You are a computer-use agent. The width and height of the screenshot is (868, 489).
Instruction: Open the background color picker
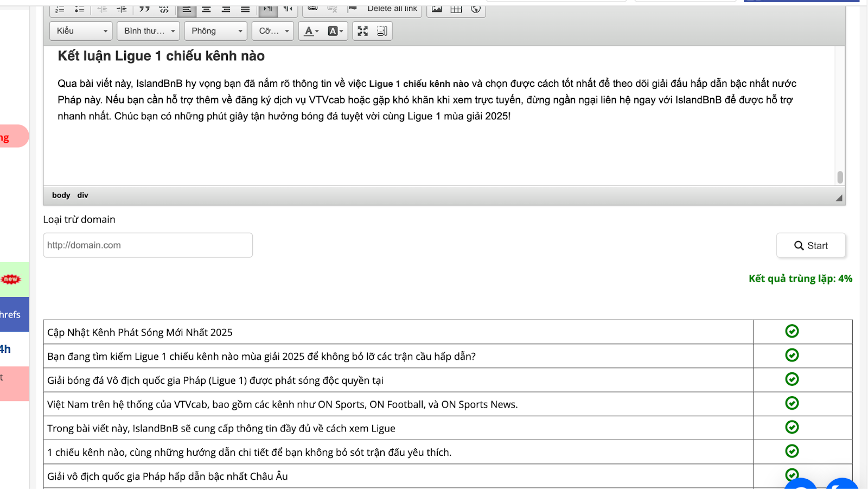tap(335, 31)
